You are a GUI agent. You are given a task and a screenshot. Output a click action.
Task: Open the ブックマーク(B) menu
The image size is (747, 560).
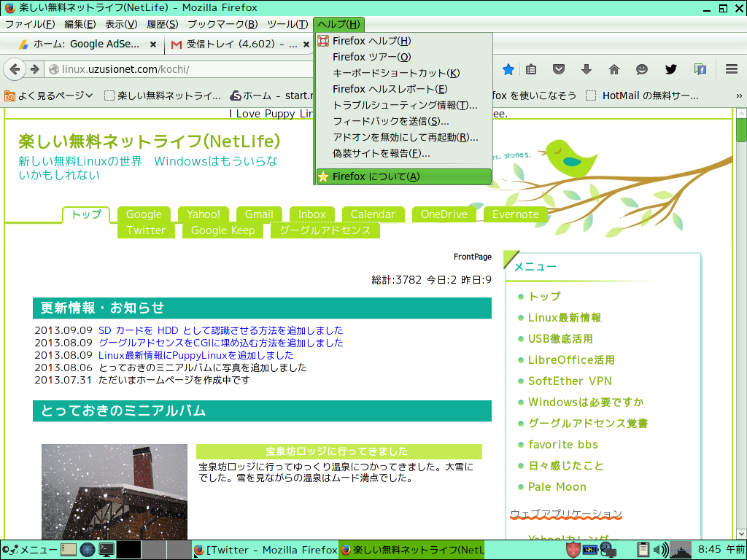point(222,24)
